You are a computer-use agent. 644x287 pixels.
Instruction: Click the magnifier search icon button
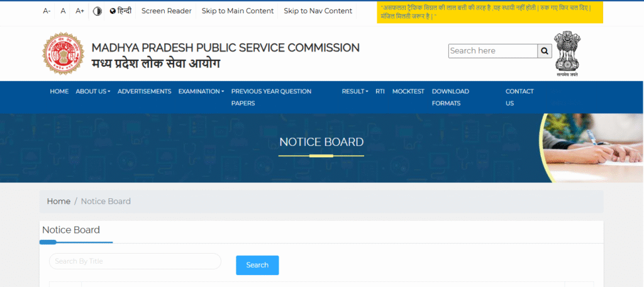545,51
